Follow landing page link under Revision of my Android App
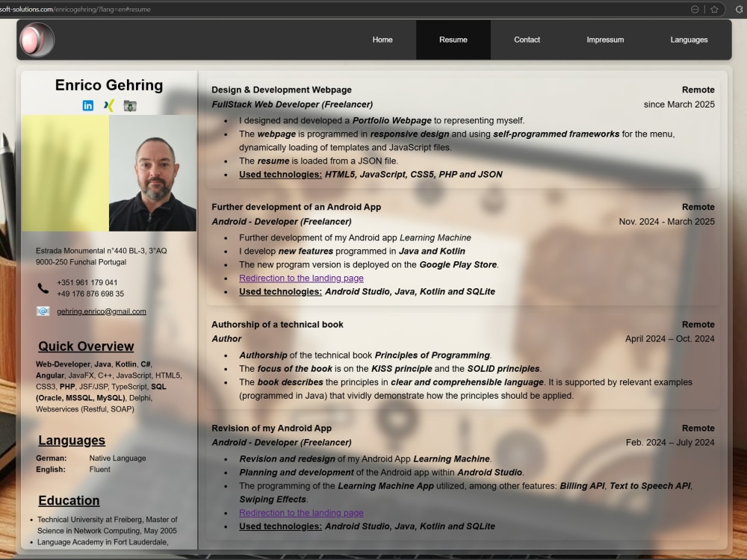This screenshot has height=560, width=747. point(301,513)
